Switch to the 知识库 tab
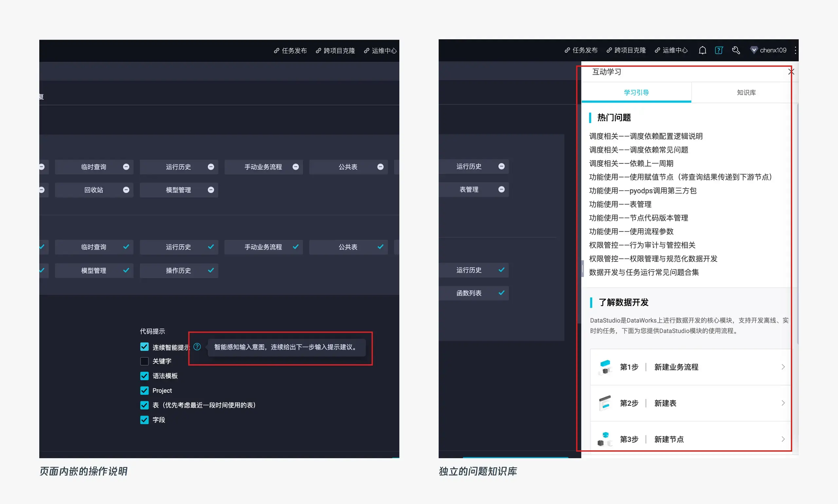Image resolution: width=838 pixels, height=504 pixels. (x=746, y=92)
